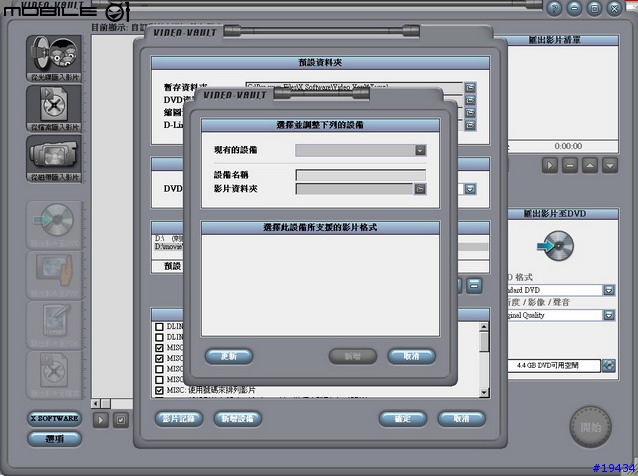638x476 pixels.
Task: Click the greyed 新增 add button
Action: tap(352, 356)
